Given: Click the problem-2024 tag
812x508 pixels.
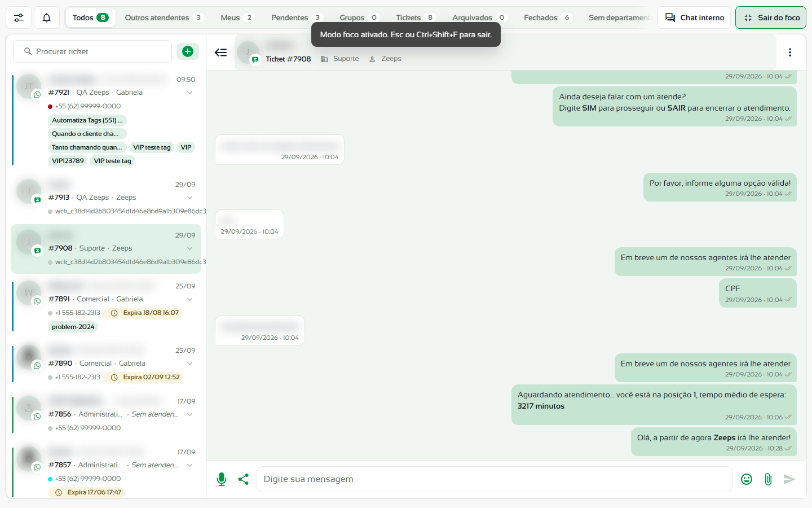Looking at the screenshot, I should (73, 327).
